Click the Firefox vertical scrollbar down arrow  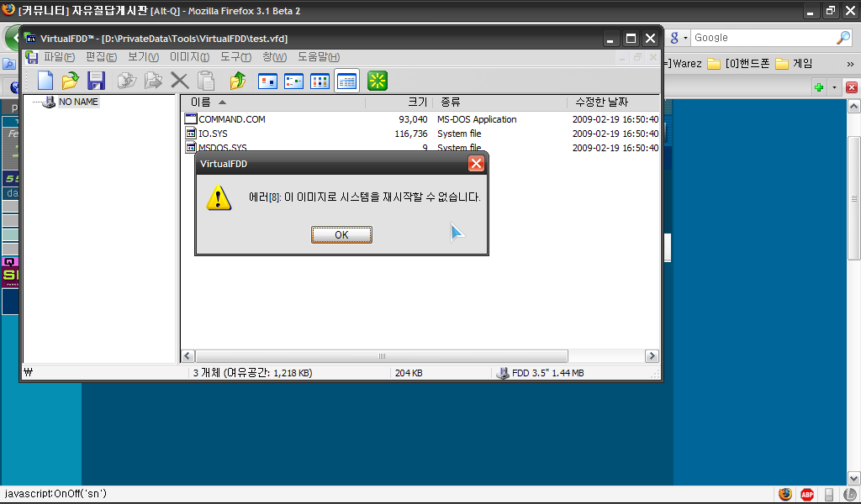(x=854, y=479)
